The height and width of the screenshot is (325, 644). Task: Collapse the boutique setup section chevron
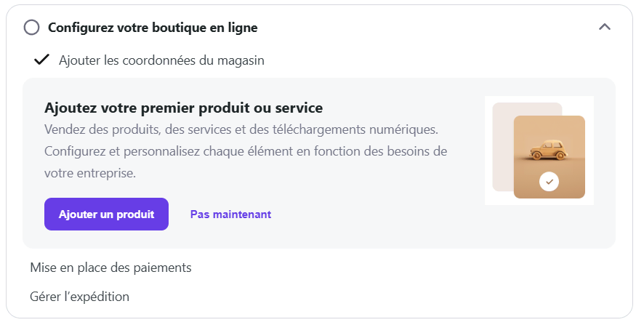tap(604, 27)
